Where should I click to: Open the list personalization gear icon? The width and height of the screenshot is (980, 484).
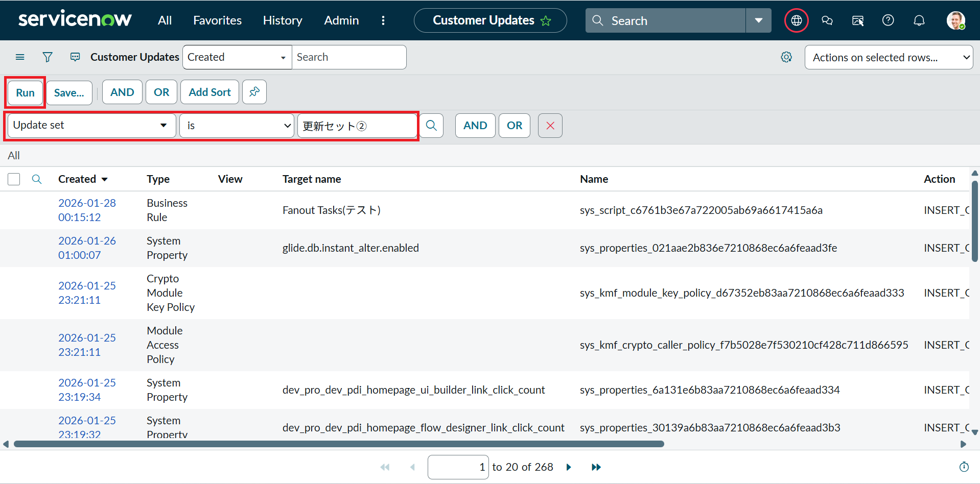click(786, 57)
